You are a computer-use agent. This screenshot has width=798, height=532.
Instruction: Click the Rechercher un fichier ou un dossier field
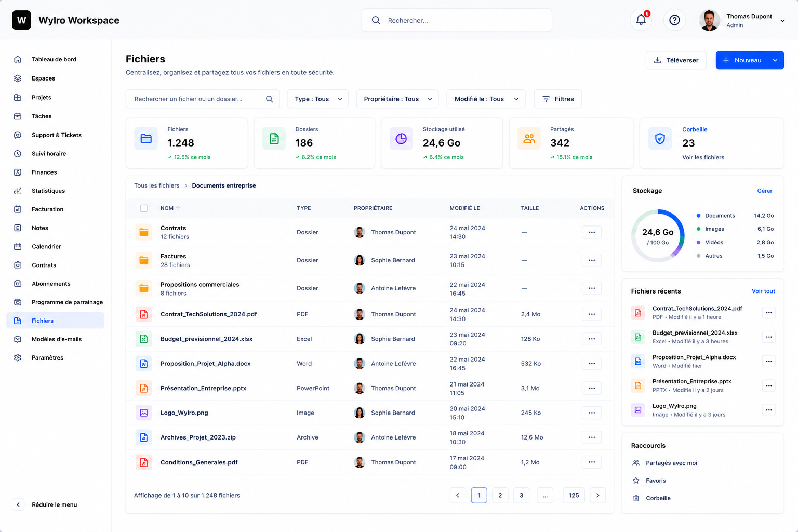point(203,99)
